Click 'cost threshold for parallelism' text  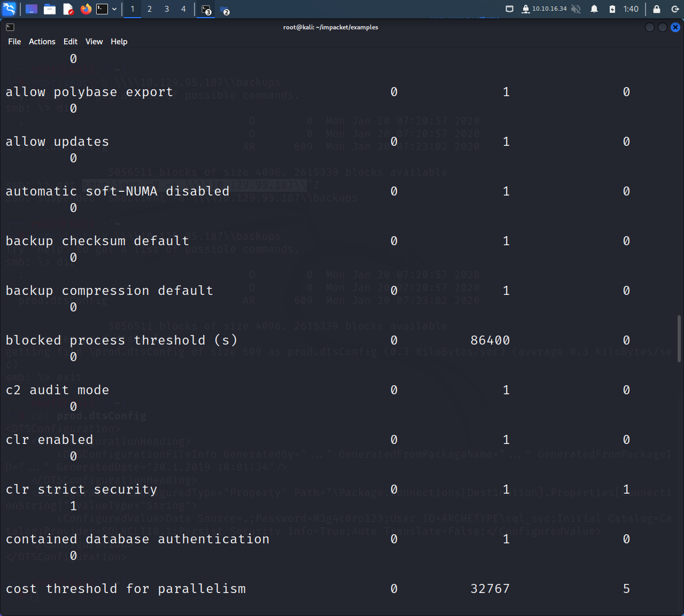(126, 589)
